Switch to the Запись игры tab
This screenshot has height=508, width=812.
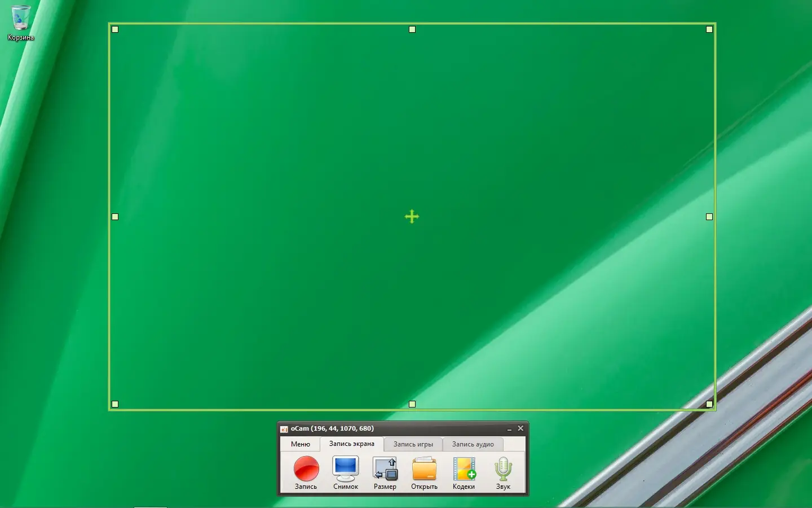click(413, 444)
